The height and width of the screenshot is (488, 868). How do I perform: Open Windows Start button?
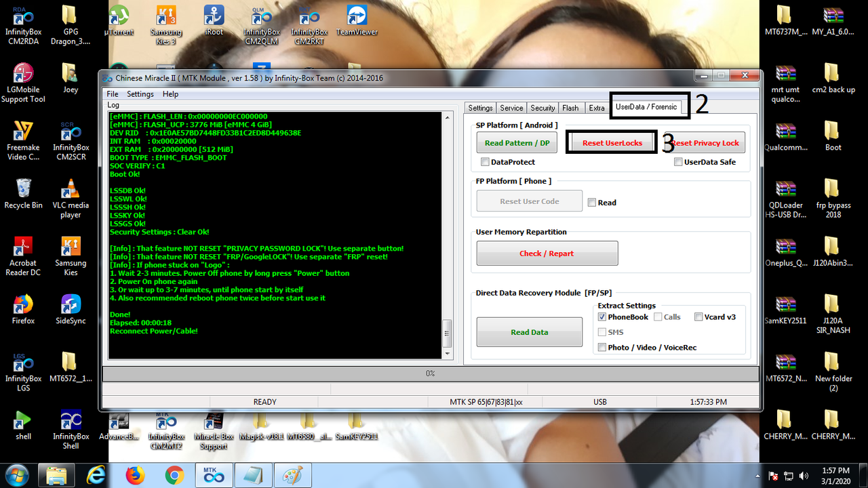click(16, 475)
